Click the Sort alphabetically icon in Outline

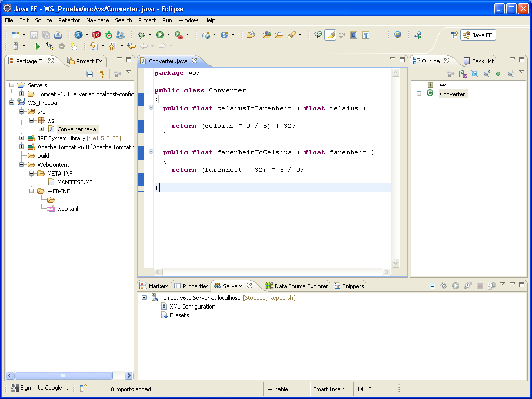(462, 74)
